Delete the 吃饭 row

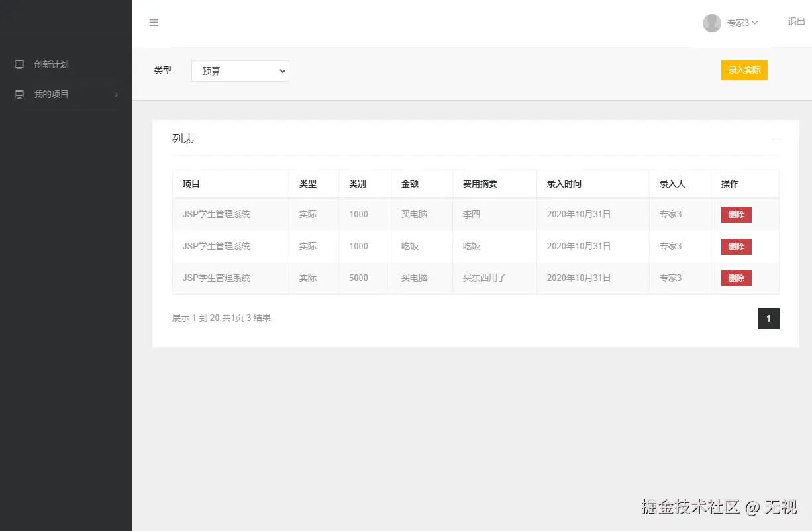(736, 247)
